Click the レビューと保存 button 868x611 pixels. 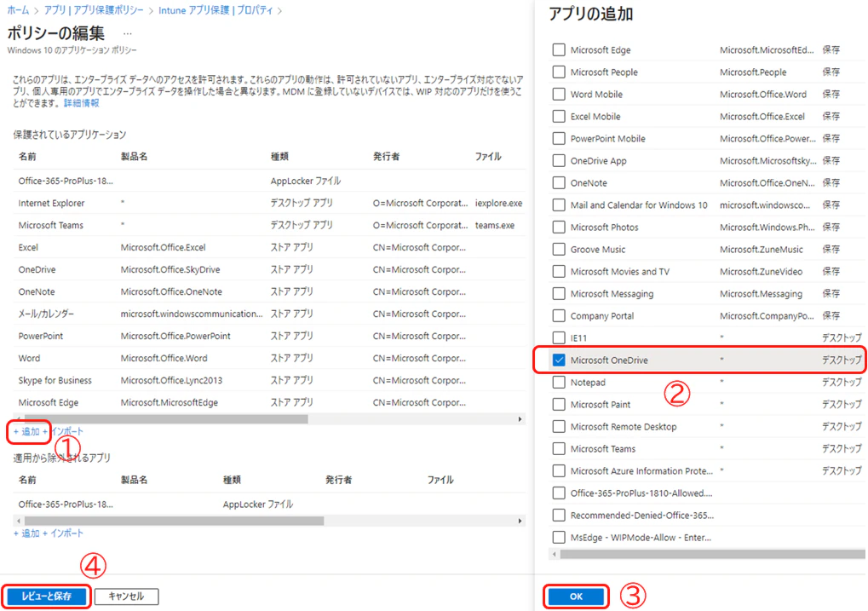47,597
